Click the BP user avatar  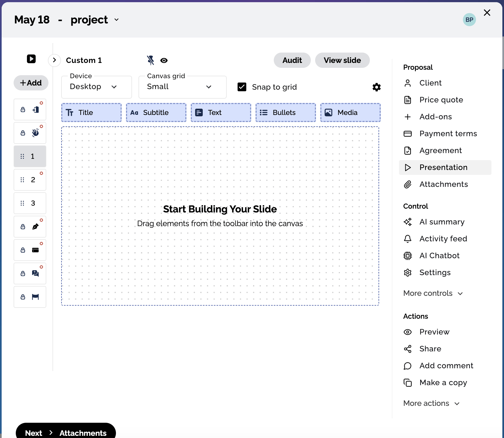click(x=469, y=20)
